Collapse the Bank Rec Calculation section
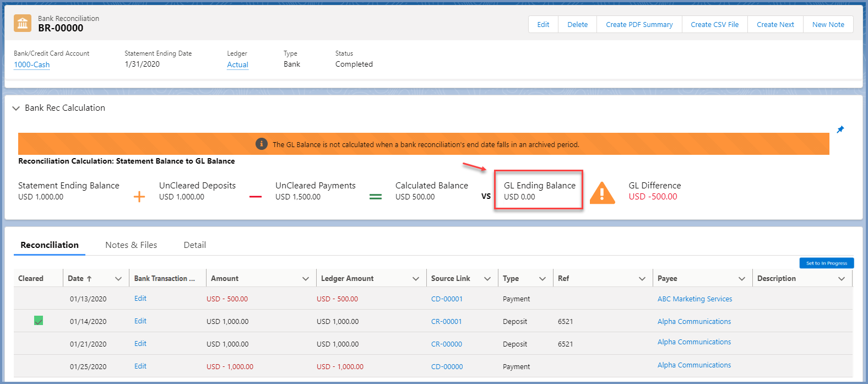The width and height of the screenshot is (868, 384). coord(16,109)
